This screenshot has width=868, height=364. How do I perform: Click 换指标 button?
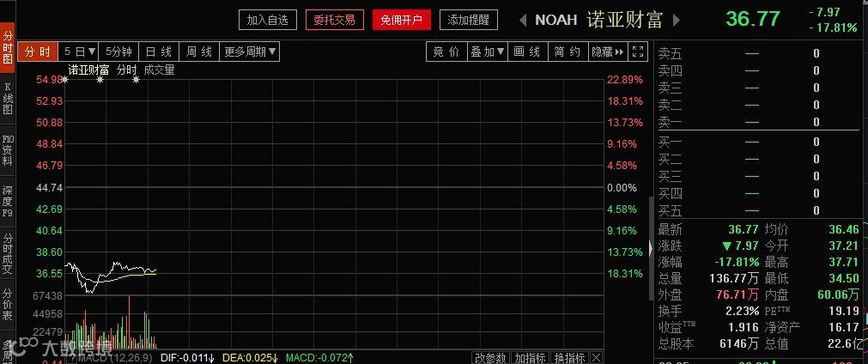click(x=569, y=358)
